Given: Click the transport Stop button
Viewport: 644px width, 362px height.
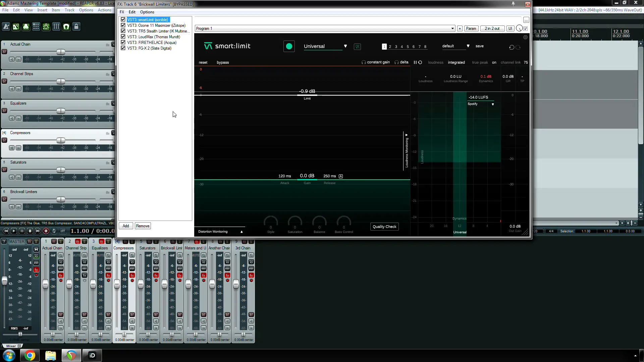Looking at the screenshot, I should (30, 231).
